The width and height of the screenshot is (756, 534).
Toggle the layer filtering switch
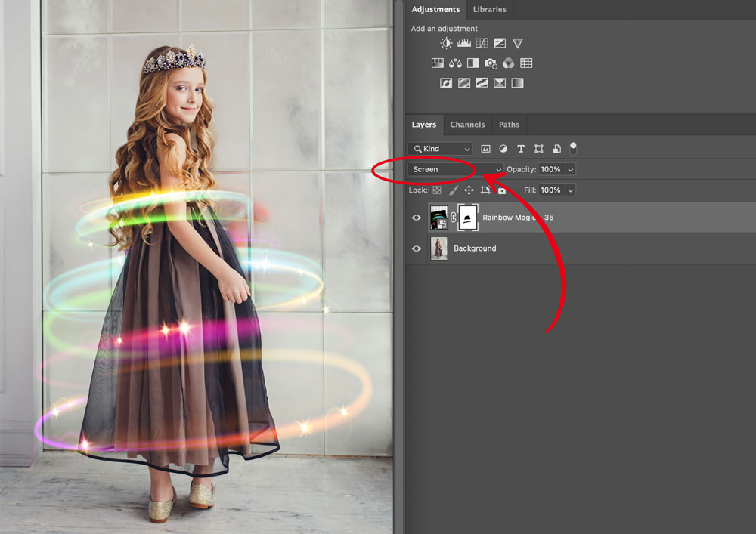(x=573, y=148)
